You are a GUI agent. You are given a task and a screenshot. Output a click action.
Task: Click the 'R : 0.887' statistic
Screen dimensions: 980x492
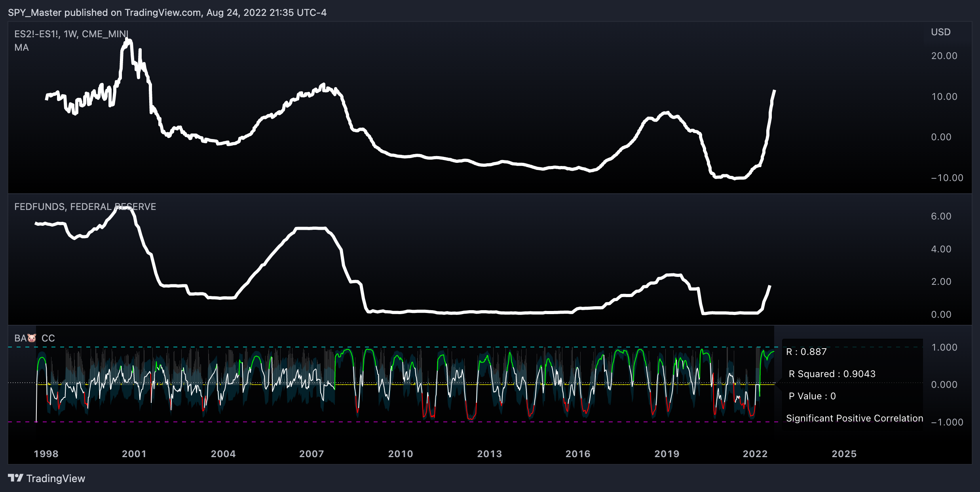806,352
